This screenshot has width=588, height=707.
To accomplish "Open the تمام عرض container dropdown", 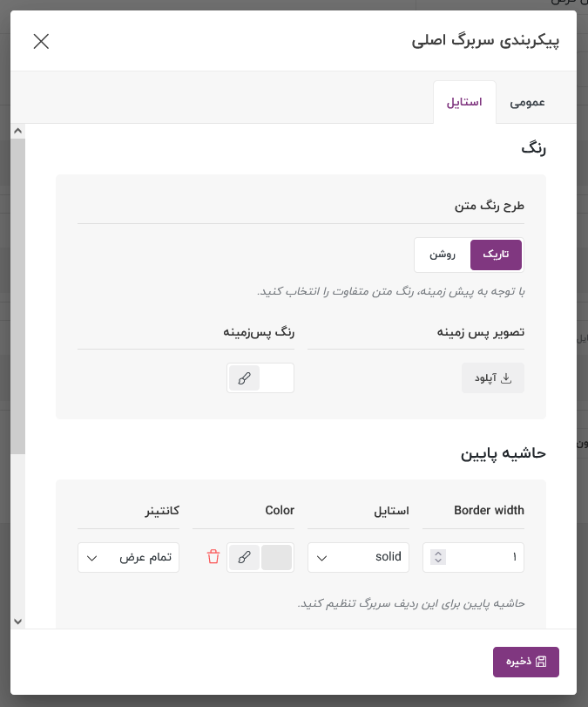I will [128, 557].
